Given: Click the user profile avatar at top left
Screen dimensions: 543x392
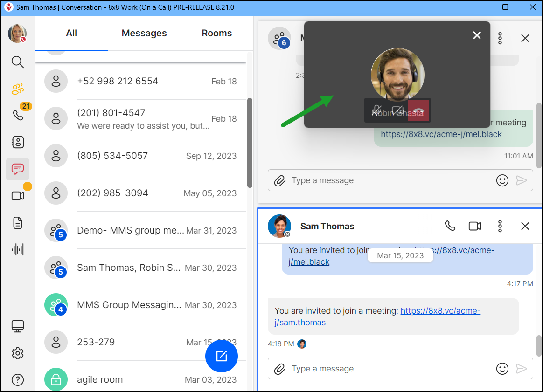Looking at the screenshot, I should [17, 34].
